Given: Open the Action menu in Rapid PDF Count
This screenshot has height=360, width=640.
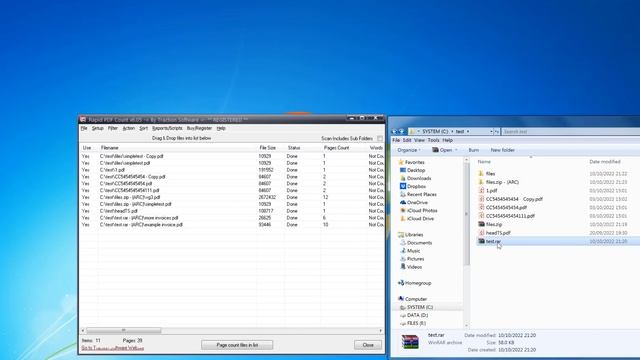Looking at the screenshot, I should tap(129, 128).
